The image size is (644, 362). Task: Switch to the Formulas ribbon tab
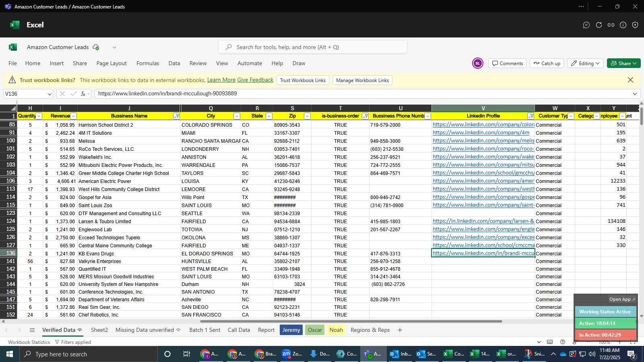pyautogui.click(x=148, y=63)
